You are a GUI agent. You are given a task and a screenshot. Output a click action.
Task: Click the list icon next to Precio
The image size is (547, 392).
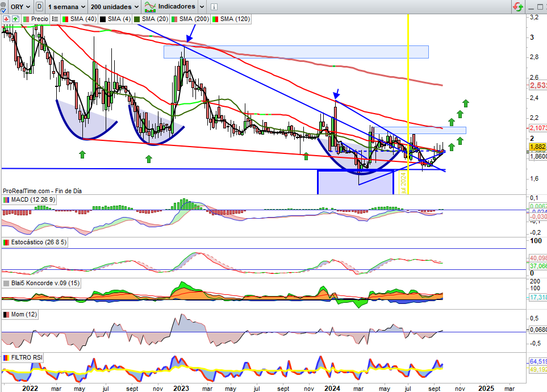tap(55, 19)
